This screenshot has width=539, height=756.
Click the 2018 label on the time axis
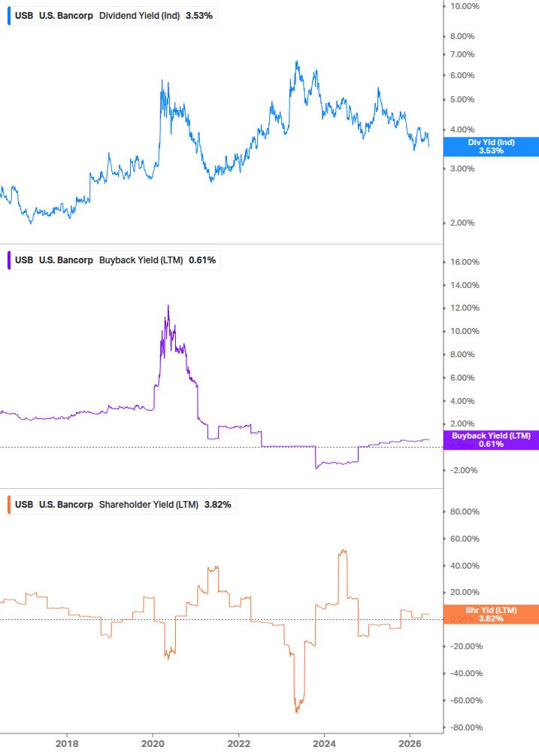67,743
